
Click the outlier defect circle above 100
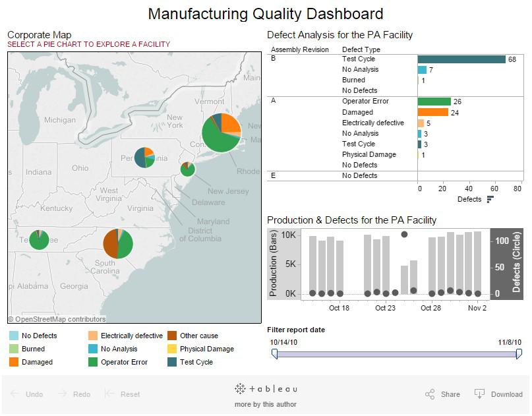[x=404, y=234]
